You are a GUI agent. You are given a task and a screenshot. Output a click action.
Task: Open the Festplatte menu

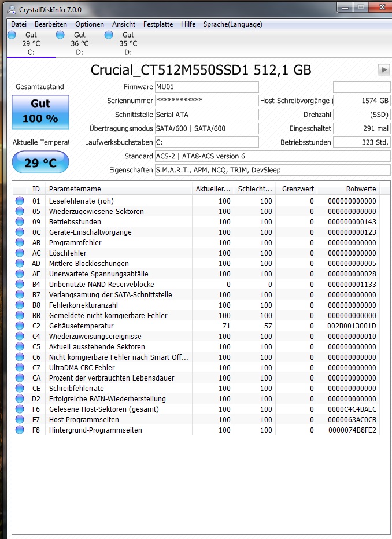point(158,24)
